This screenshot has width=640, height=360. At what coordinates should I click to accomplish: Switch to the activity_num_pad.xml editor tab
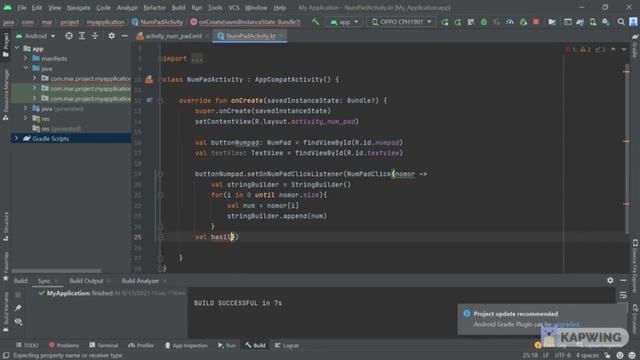point(173,36)
